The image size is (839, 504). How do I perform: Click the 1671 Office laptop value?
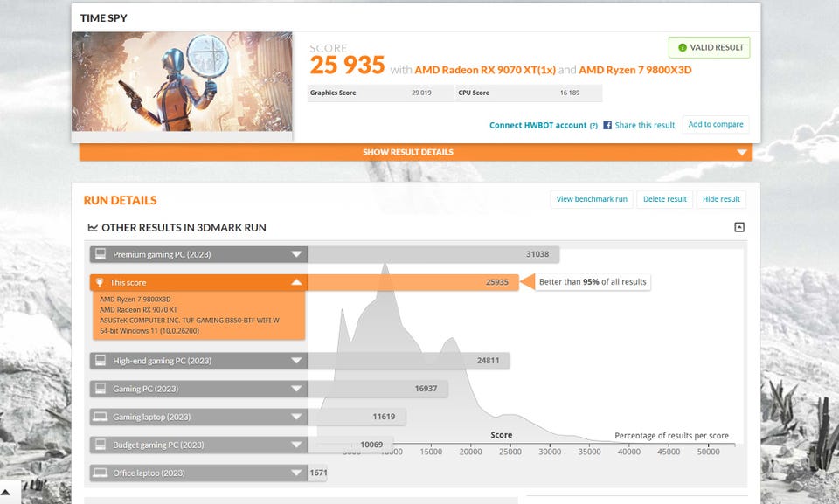coord(318,473)
